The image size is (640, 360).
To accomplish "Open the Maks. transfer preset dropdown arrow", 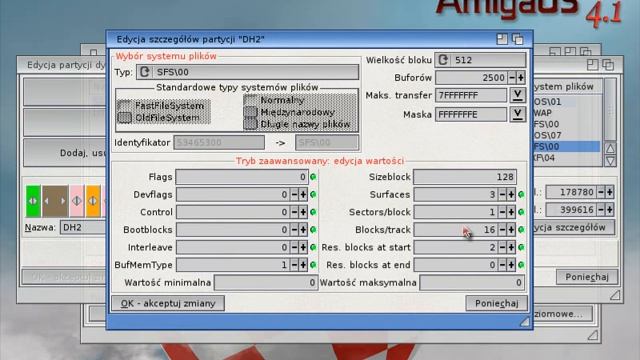I will (517, 95).
